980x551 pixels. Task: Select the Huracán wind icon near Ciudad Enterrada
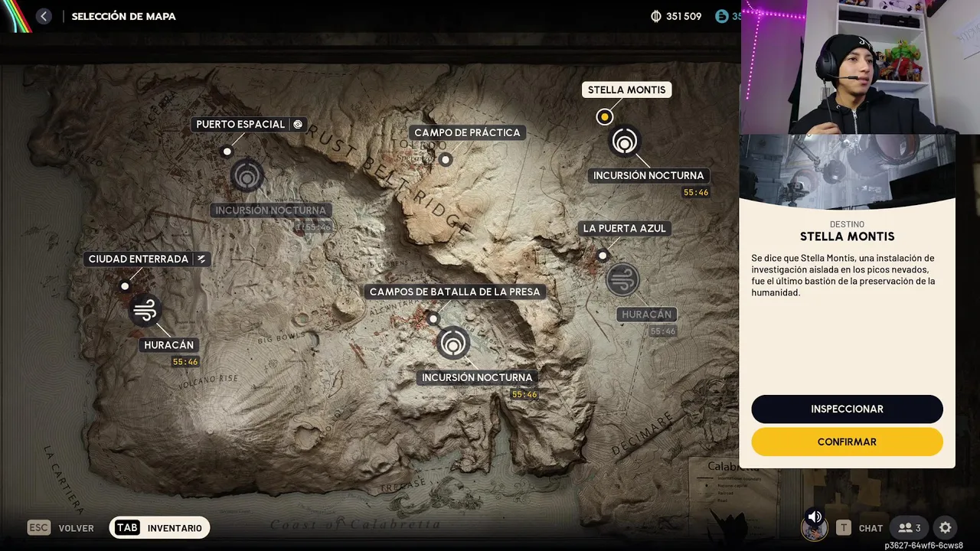[x=145, y=310]
